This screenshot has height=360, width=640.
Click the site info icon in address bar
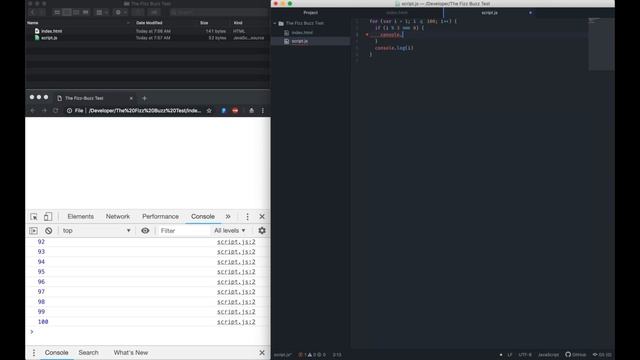click(69, 111)
